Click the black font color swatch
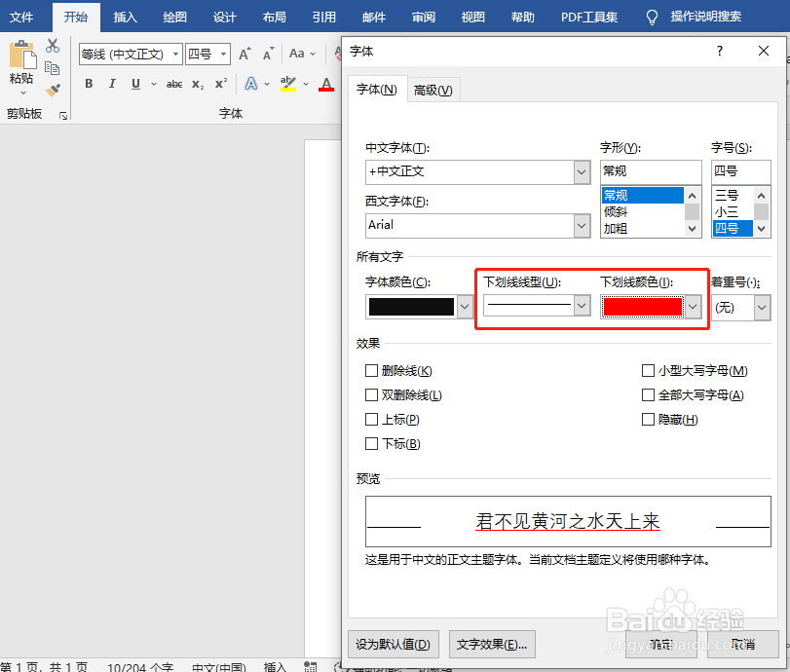 click(x=411, y=307)
